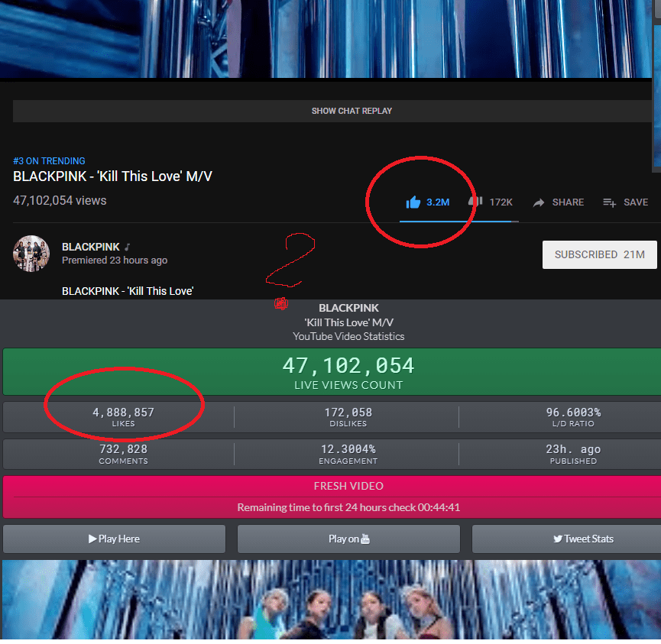661x644 pixels.
Task: Click the share arrow icon
Action: coord(538,202)
